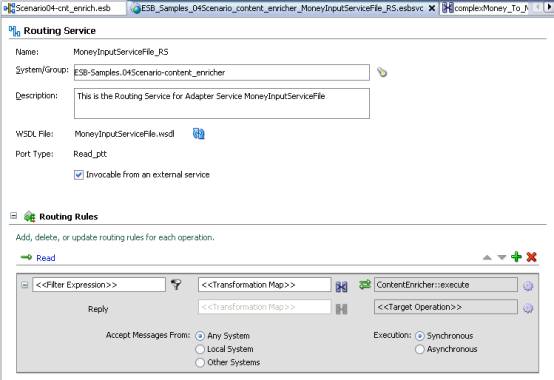Add a new routing rule
The height and width of the screenshot is (380, 554).
pyautogui.click(x=516, y=257)
